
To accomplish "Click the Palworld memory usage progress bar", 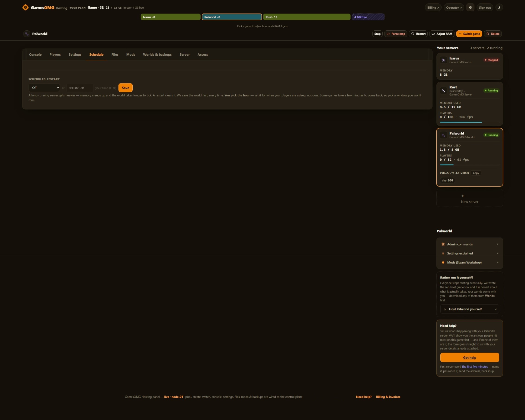I will (x=470, y=165).
